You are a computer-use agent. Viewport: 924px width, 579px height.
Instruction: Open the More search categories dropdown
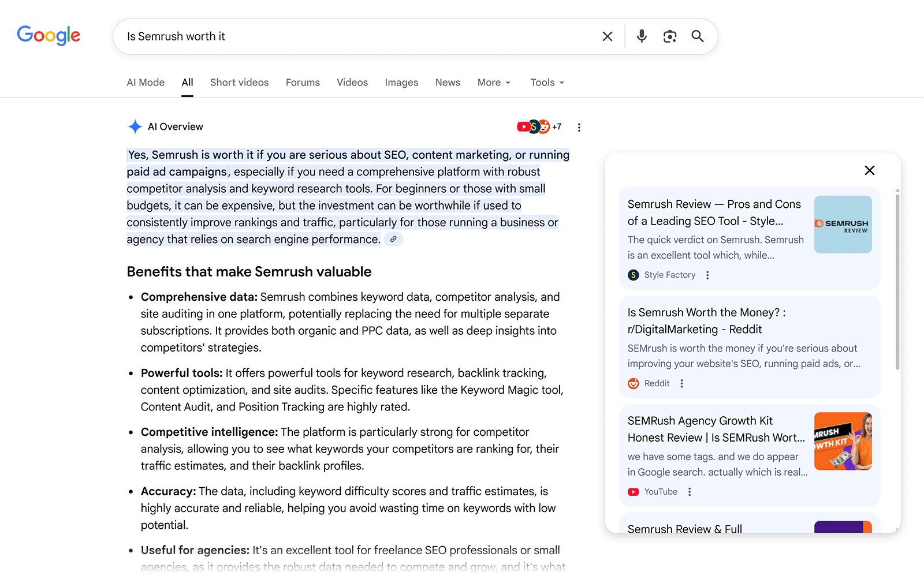click(493, 82)
